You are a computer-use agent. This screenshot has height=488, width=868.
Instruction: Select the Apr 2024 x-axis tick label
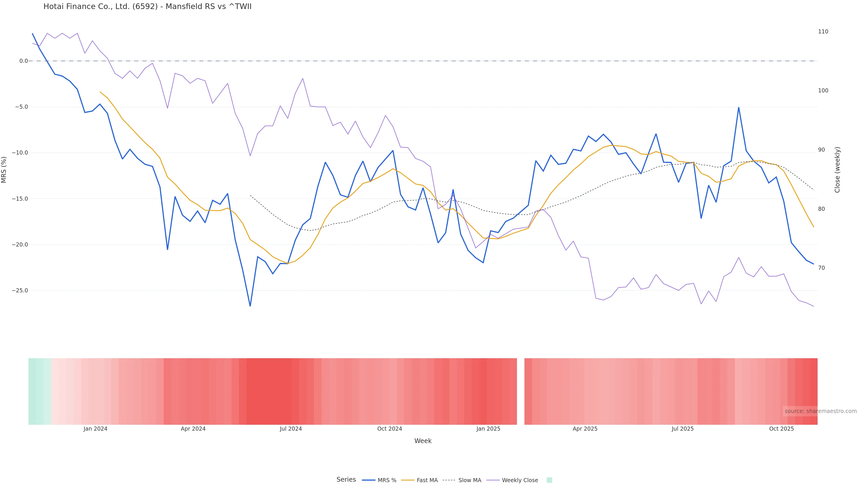point(193,429)
